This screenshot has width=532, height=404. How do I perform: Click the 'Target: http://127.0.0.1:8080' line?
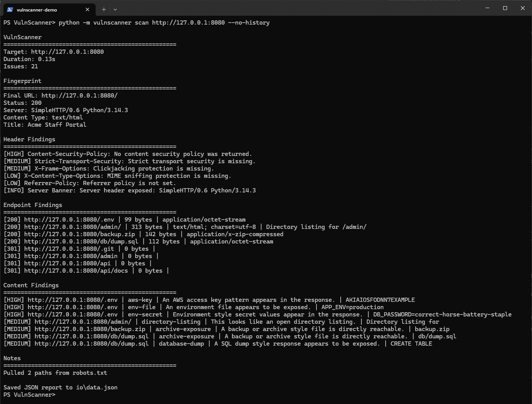click(x=54, y=52)
